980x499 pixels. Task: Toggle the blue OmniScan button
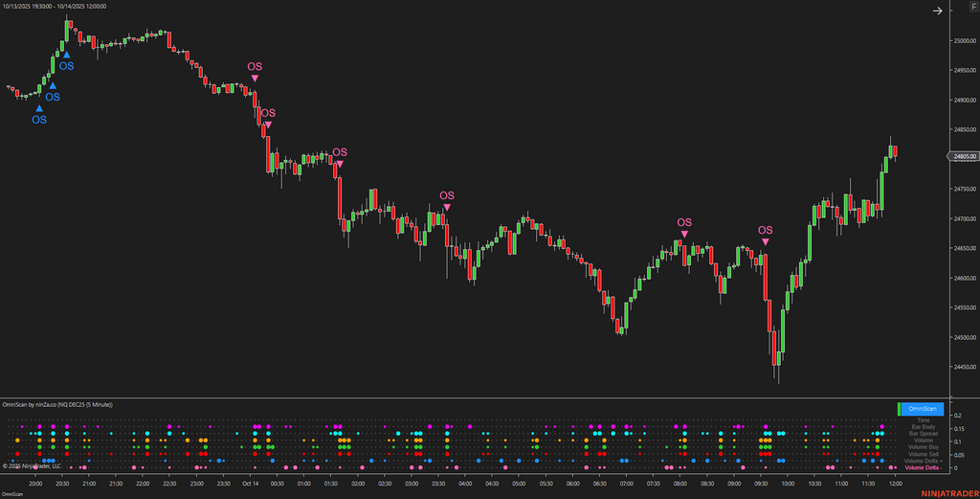click(x=923, y=409)
